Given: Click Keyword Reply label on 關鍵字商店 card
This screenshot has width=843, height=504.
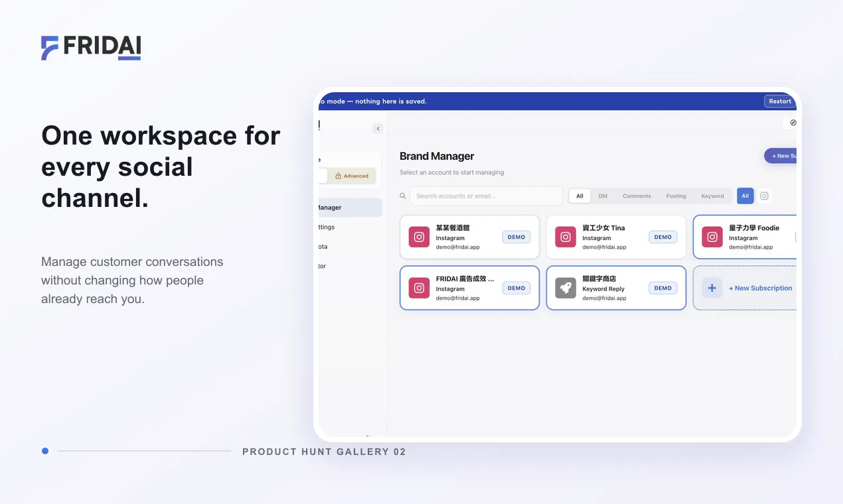Looking at the screenshot, I should [603, 289].
